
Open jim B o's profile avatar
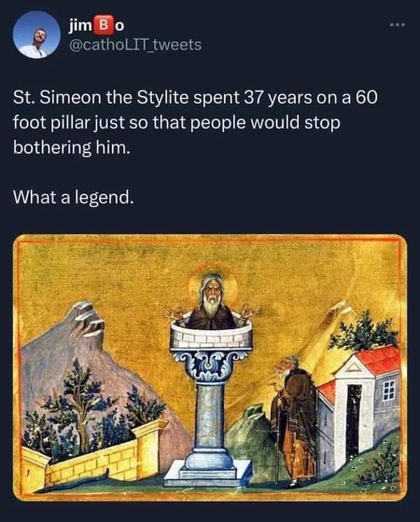pyautogui.click(x=36, y=35)
